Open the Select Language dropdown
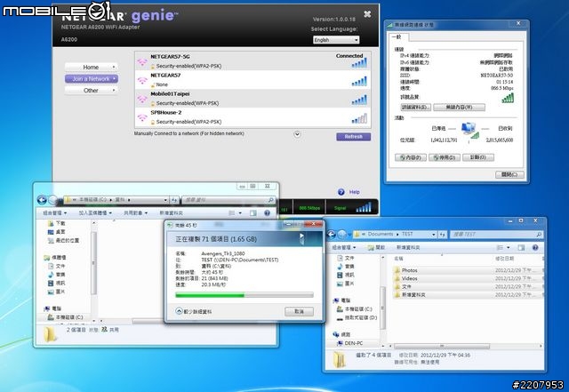Image resolution: width=569 pixels, height=392 pixels. pyautogui.click(x=336, y=40)
